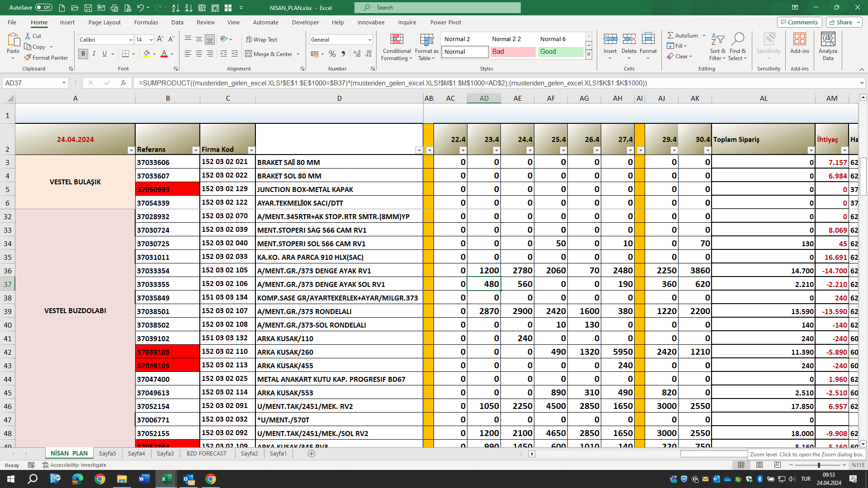
Task: Add a new sheet with plus button
Action: 311,453
